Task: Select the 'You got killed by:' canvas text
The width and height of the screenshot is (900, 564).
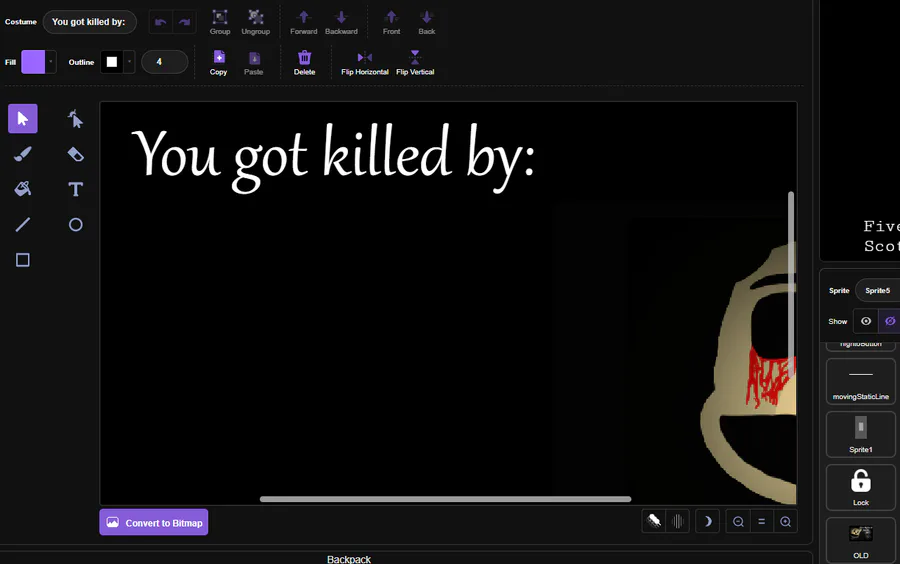Action: point(333,156)
